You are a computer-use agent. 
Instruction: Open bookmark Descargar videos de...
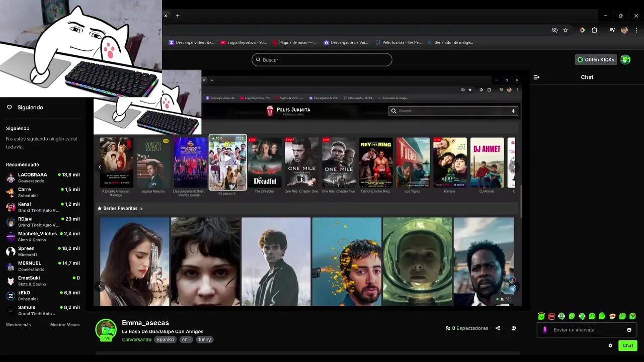192,43
